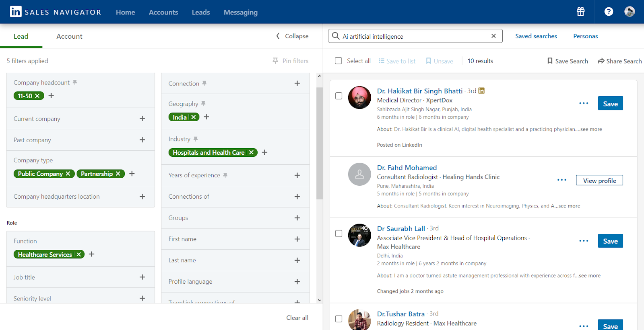Open the gift box icon in header
The width and height of the screenshot is (644, 330).
(x=580, y=12)
